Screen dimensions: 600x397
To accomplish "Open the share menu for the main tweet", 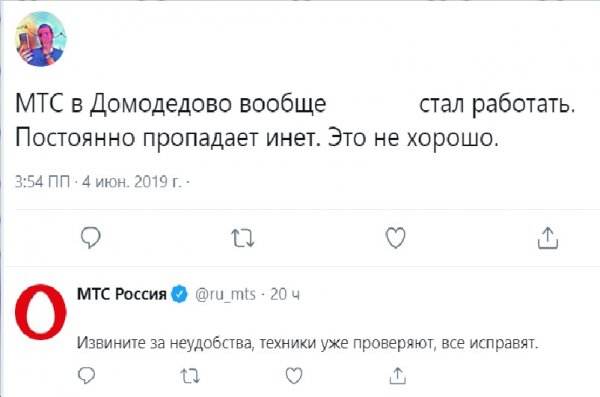I will point(548,238).
